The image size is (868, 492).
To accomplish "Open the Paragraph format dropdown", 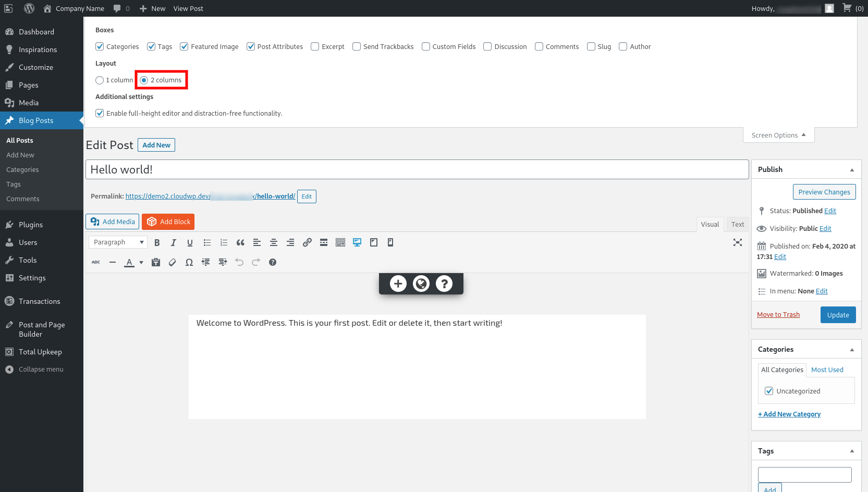I will [x=118, y=242].
